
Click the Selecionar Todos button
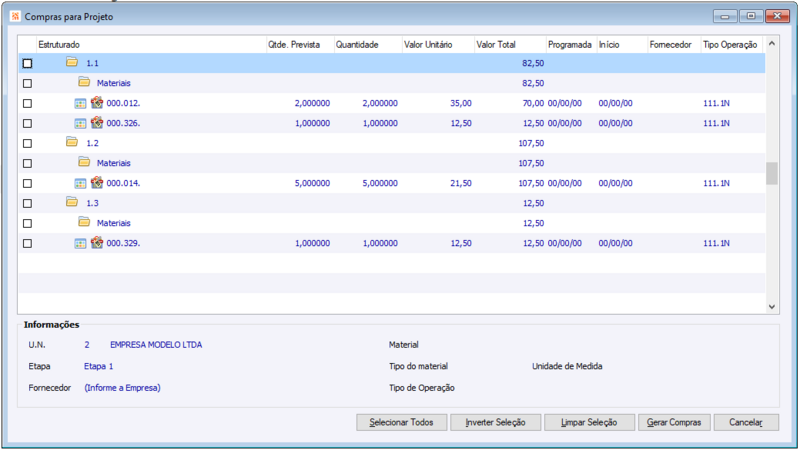(402, 422)
